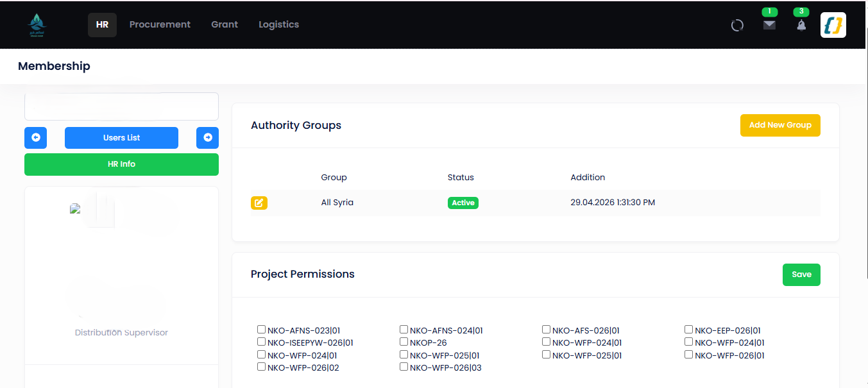Click the empty field above Users List
Image resolution: width=868 pixels, height=388 pixels.
pos(121,106)
